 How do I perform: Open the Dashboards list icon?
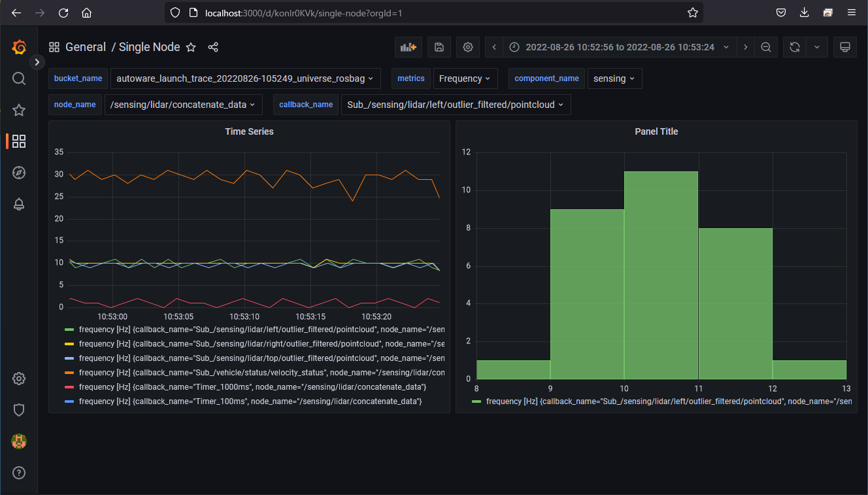pos(18,141)
